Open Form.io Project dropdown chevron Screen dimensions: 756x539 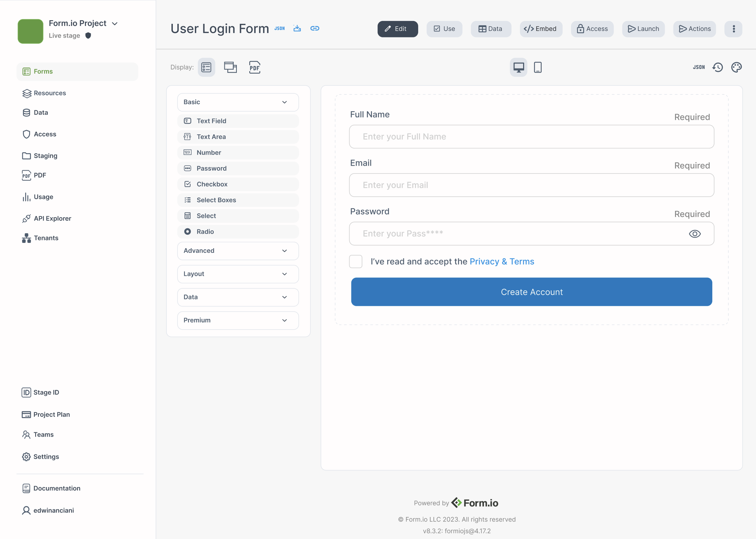click(x=115, y=23)
